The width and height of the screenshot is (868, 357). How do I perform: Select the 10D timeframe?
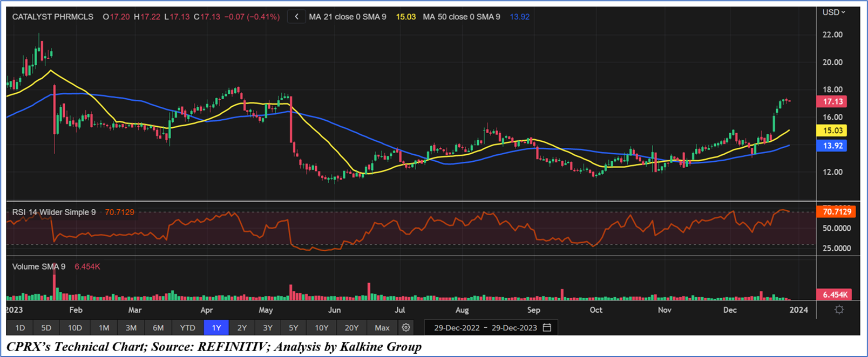tap(75, 327)
